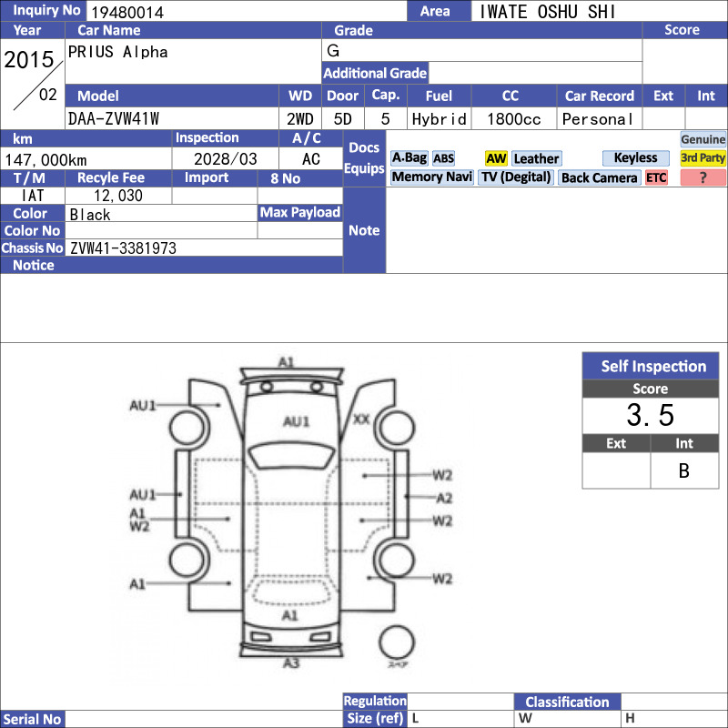The image size is (728, 728).
Task: Click the ABS equipment badge
Action: [443, 158]
